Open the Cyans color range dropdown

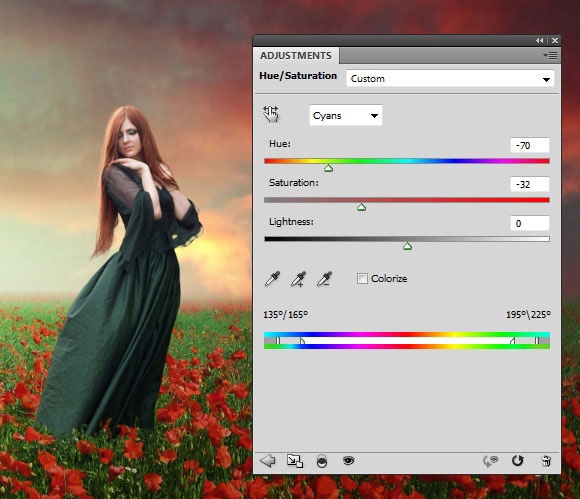click(345, 115)
